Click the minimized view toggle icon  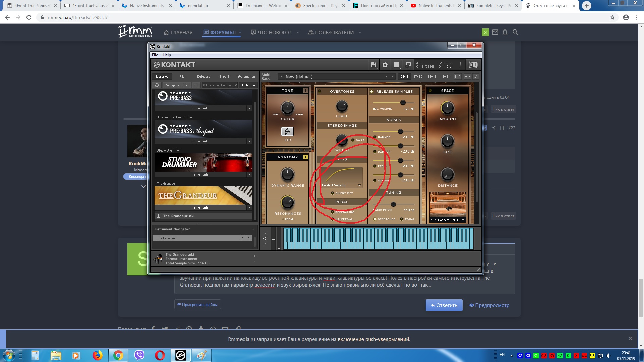pos(408,65)
